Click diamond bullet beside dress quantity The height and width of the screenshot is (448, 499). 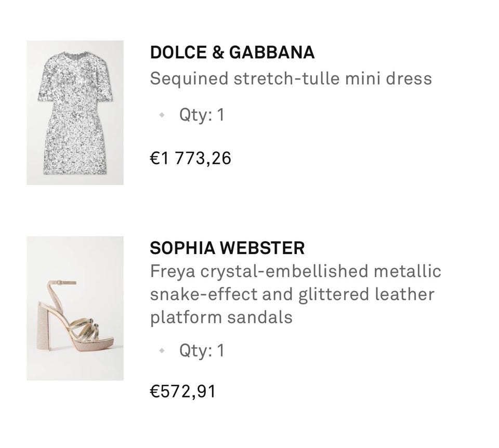click(162, 114)
